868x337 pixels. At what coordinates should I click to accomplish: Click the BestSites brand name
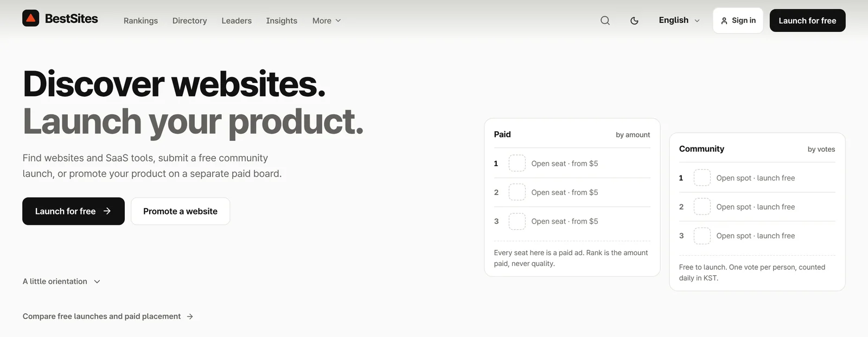(x=71, y=18)
